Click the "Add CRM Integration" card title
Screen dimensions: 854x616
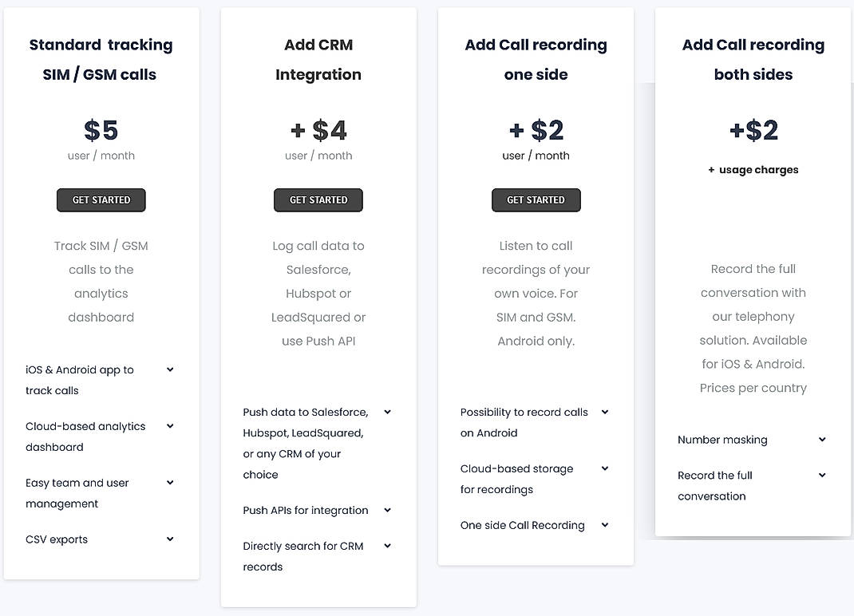coord(318,59)
